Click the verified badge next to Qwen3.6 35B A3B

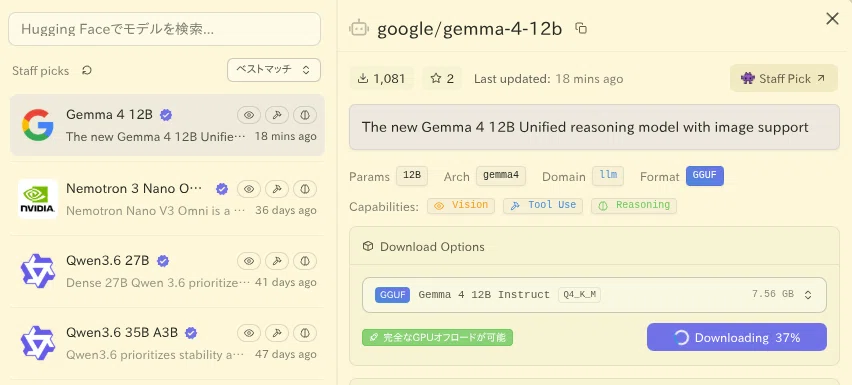[x=191, y=333]
